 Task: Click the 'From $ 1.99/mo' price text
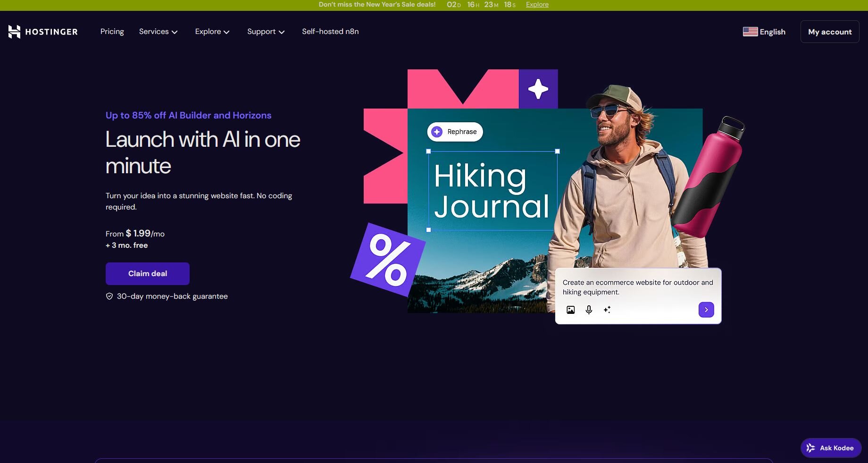135,234
